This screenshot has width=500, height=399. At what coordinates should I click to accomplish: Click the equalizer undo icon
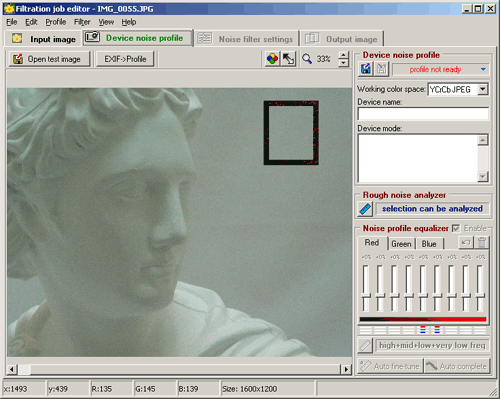[x=466, y=243]
